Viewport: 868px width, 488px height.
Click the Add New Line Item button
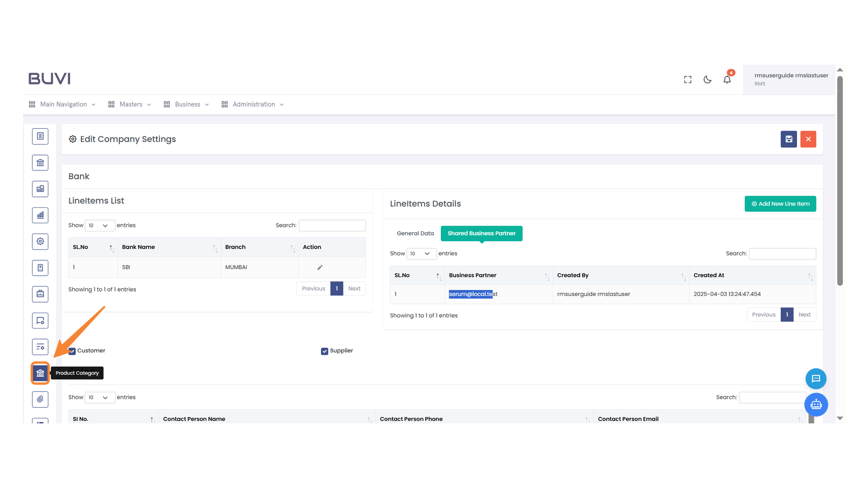(780, 204)
